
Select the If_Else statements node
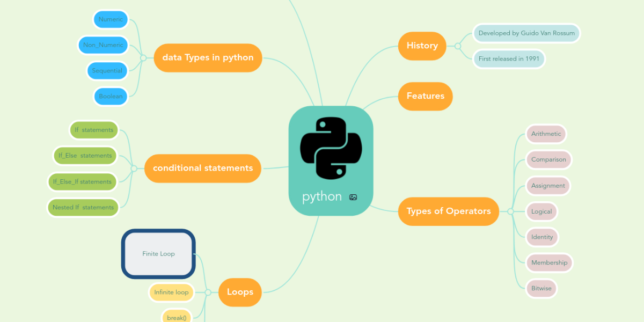(x=85, y=156)
